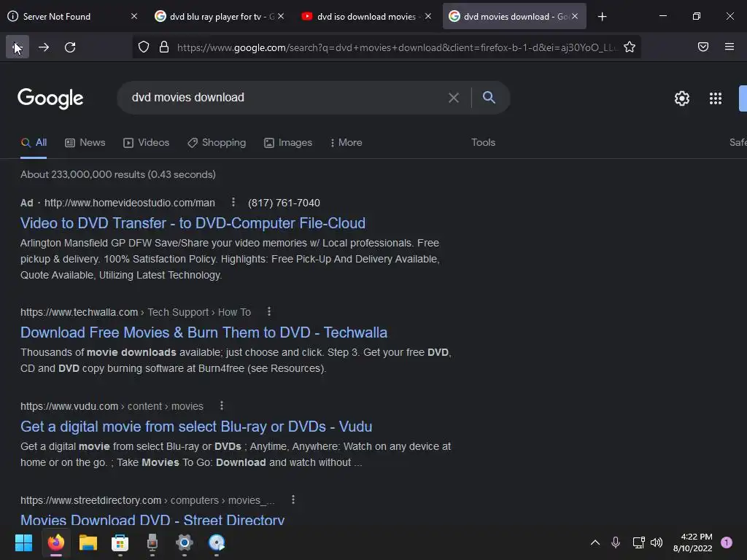
Task: Open the search Tools options
Action: [483, 142]
